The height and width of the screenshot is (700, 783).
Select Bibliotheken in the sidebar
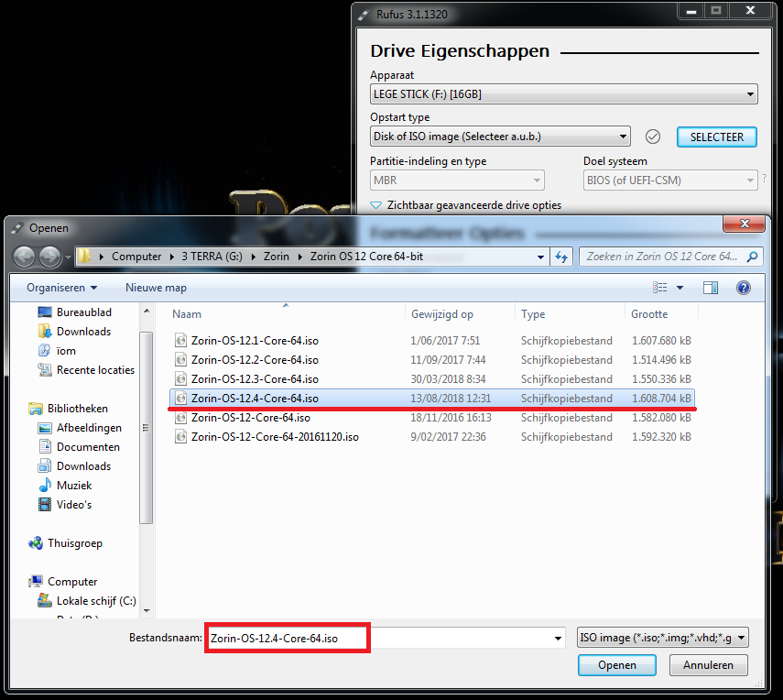click(x=78, y=409)
